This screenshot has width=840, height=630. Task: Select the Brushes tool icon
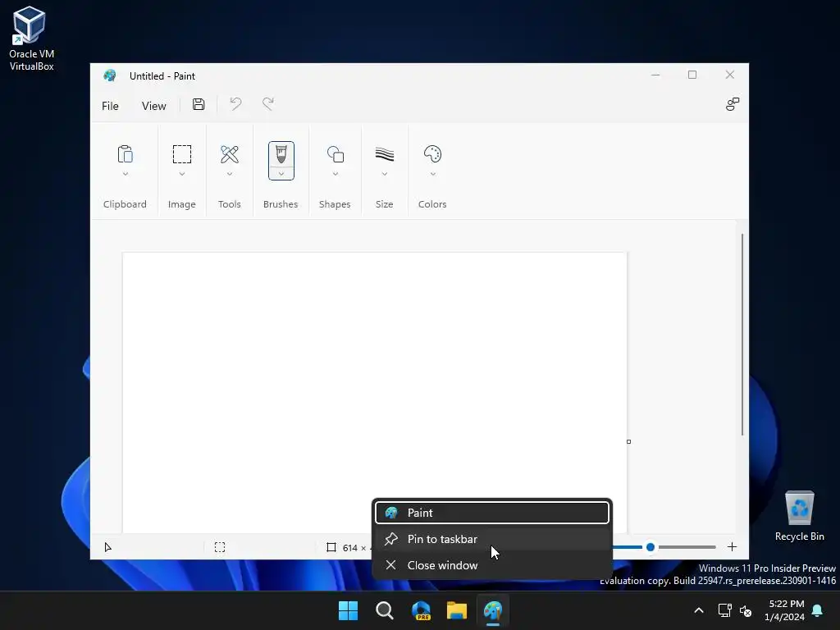[281, 154]
